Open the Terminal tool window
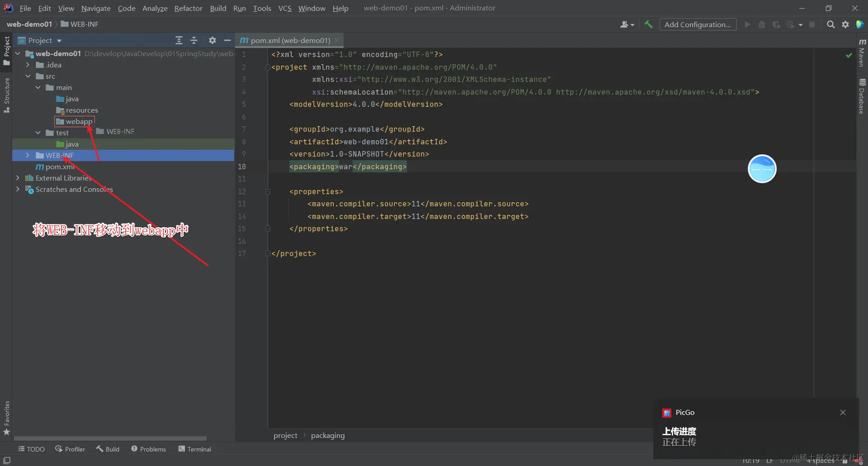The width and height of the screenshot is (868, 466). tap(195, 449)
